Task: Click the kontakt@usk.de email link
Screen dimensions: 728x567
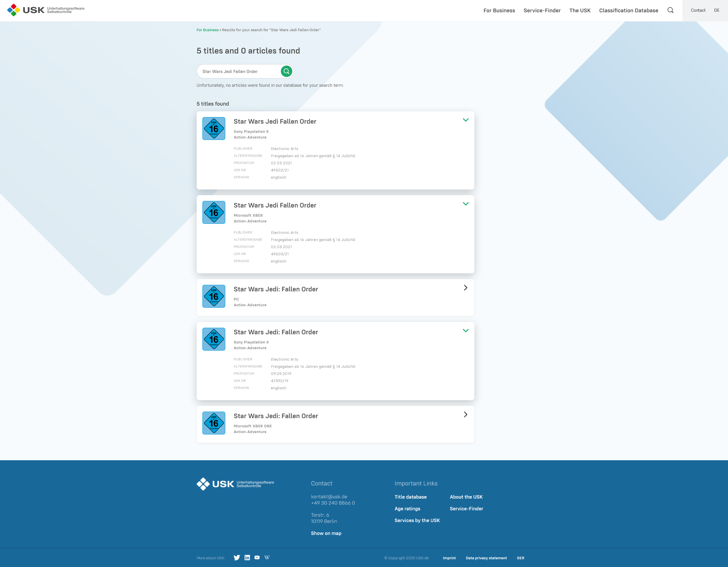Action: [x=329, y=497]
